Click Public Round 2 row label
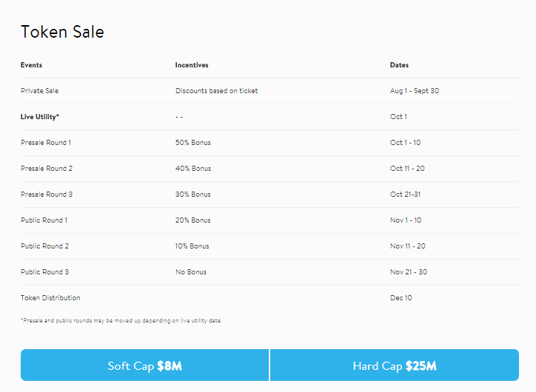536x392 pixels. pyautogui.click(x=44, y=246)
